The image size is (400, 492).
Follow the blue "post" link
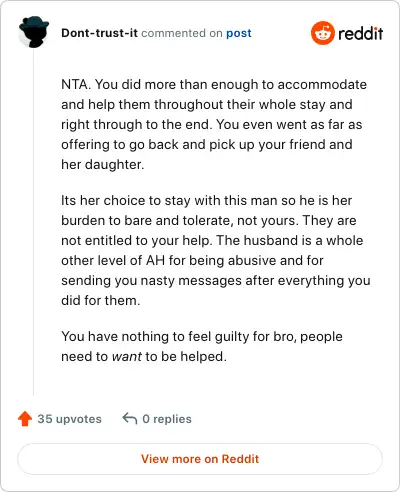point(239,33)
